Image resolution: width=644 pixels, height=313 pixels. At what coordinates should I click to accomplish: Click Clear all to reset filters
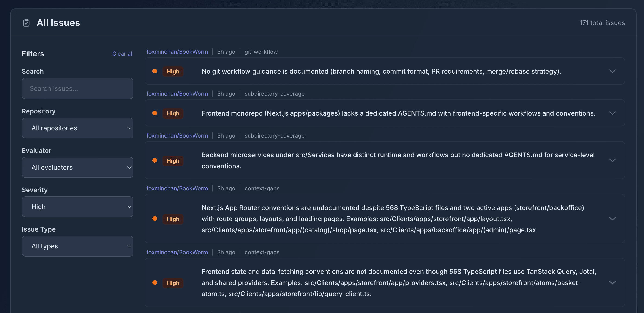click(123, 53)
